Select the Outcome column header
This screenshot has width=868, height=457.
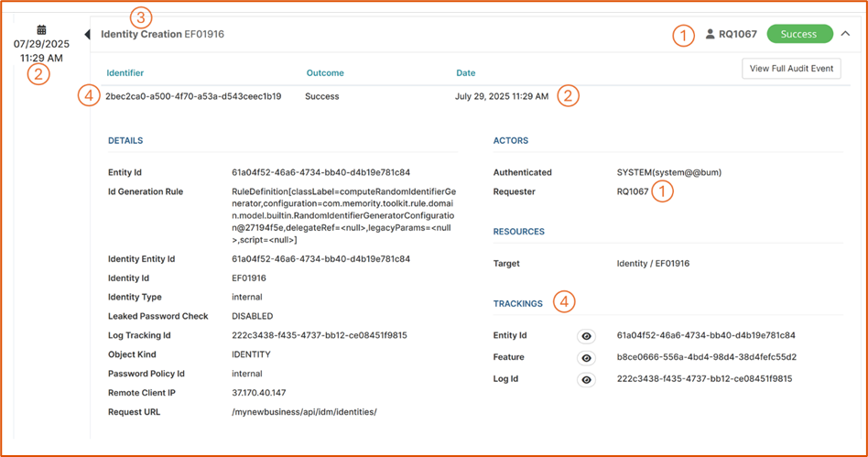click(x=325, y=72)
